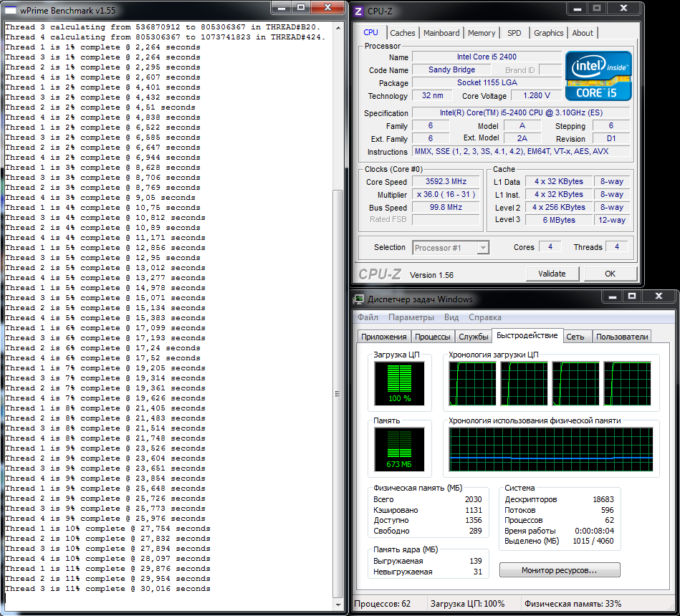
Task: Open the Файл menu
Action: click(368, 317)
